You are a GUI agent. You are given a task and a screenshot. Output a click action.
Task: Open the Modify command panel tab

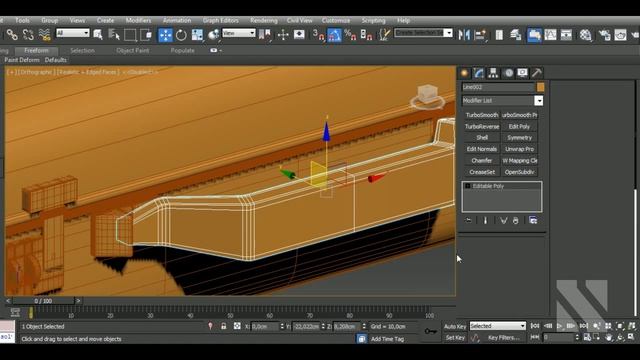coord(479,73)
